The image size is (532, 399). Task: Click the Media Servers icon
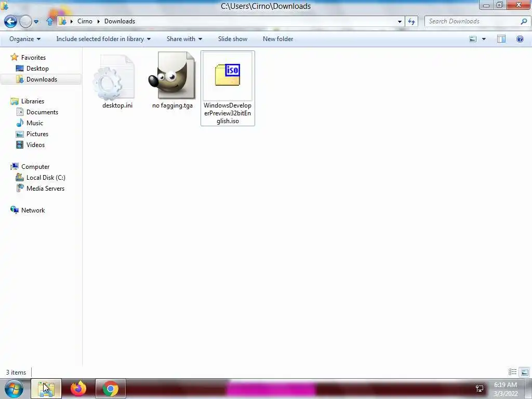[x=20, y=188]
